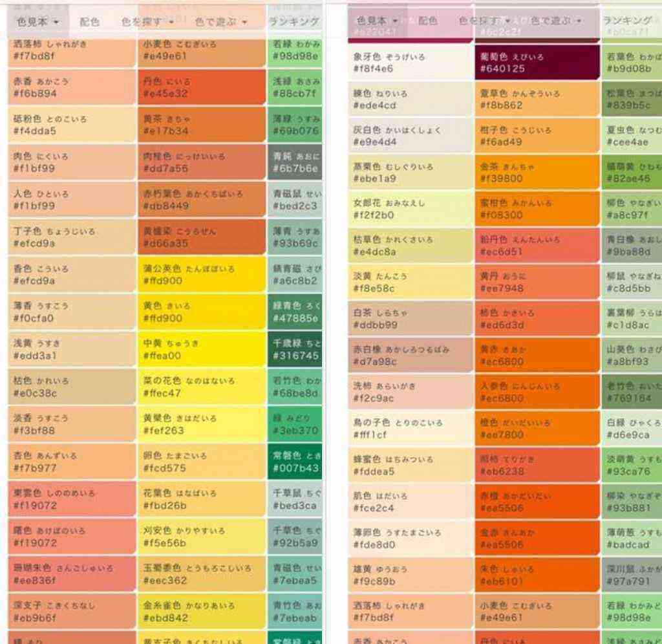The image size is (662, 644).
Task: Click the 杏色 #f7b977 swatch
Action: tap(71, 462)
